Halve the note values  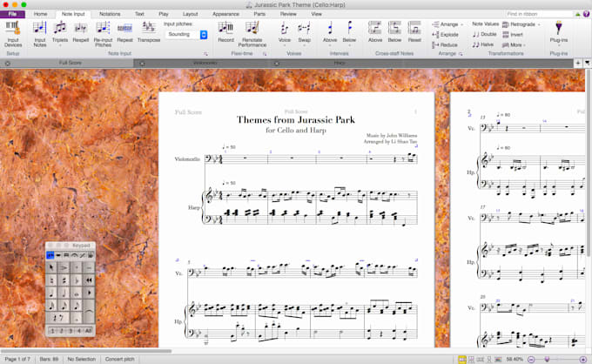tap(483, 44)
